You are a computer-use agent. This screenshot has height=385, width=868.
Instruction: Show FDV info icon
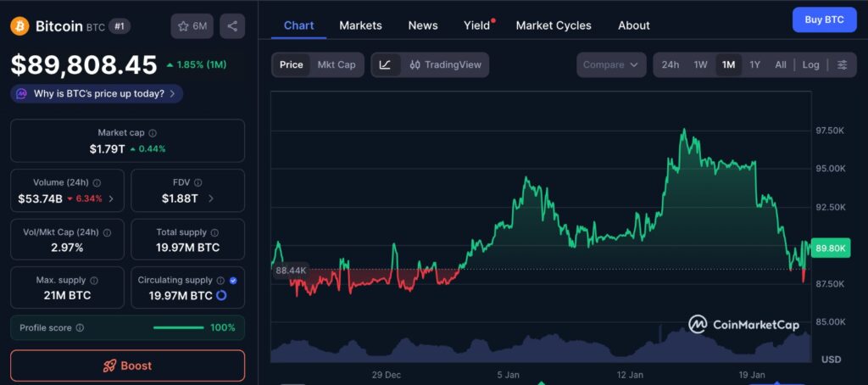[198, 182]
